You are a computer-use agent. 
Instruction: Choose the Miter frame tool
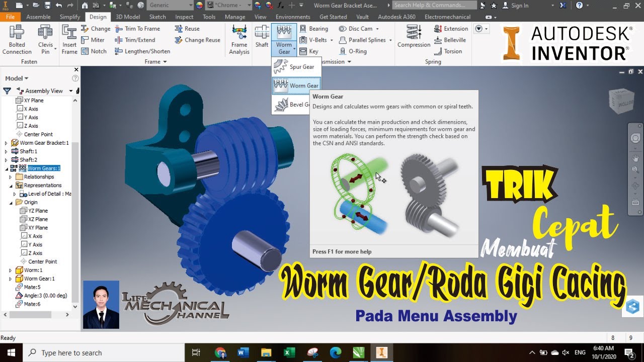(x=93, y=40)
